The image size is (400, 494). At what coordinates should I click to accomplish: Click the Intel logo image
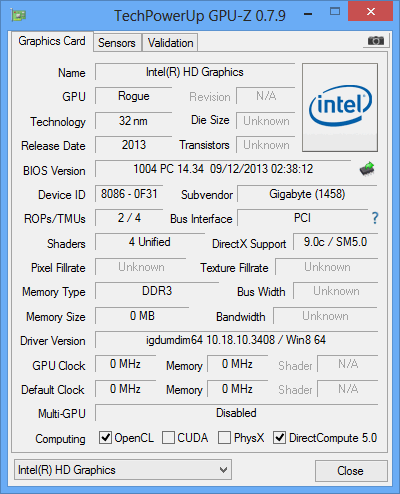pyautogui.click(x=340, y=107)
